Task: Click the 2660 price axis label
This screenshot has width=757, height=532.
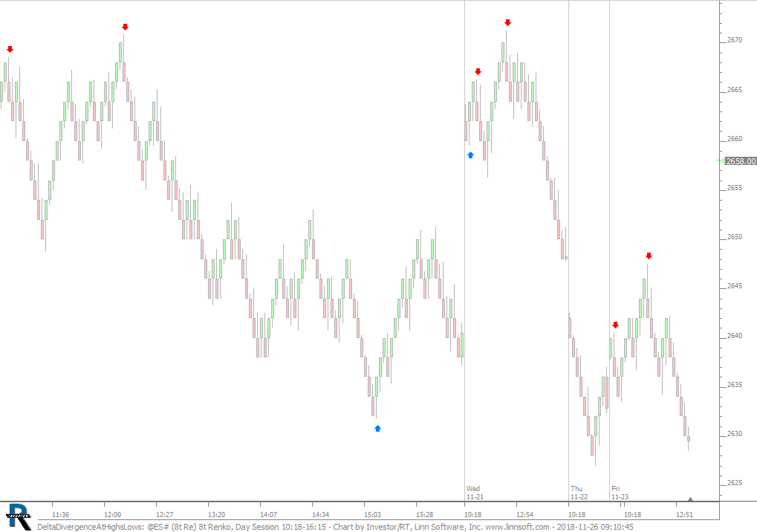Action: pos(735,139)
